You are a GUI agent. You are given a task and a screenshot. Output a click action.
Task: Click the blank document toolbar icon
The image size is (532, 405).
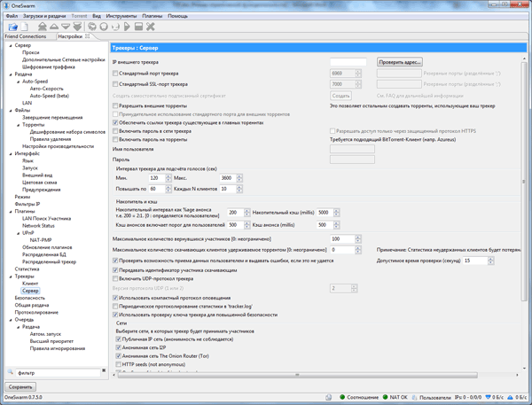point(25,27)
